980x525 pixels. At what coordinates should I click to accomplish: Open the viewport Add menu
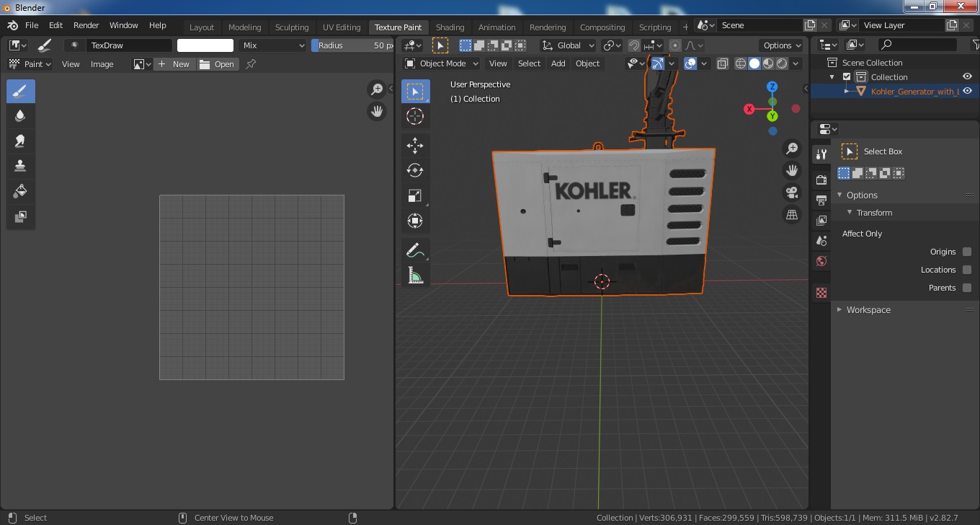pyautogui.click(x=558, y=63)
